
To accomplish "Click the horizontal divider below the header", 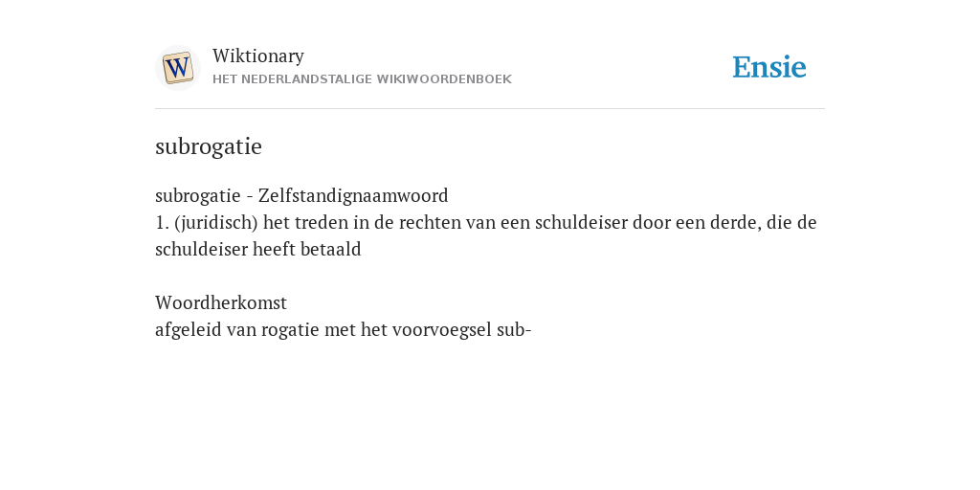I will tap(490, 109).
